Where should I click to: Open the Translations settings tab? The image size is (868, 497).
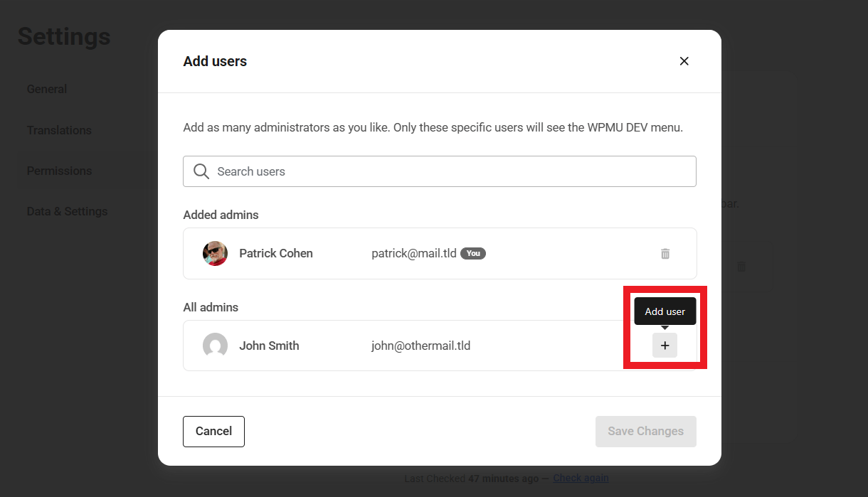59,130
